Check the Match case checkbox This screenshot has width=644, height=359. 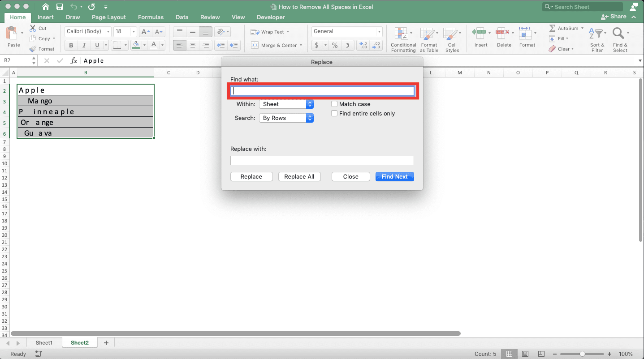[334, 104]
